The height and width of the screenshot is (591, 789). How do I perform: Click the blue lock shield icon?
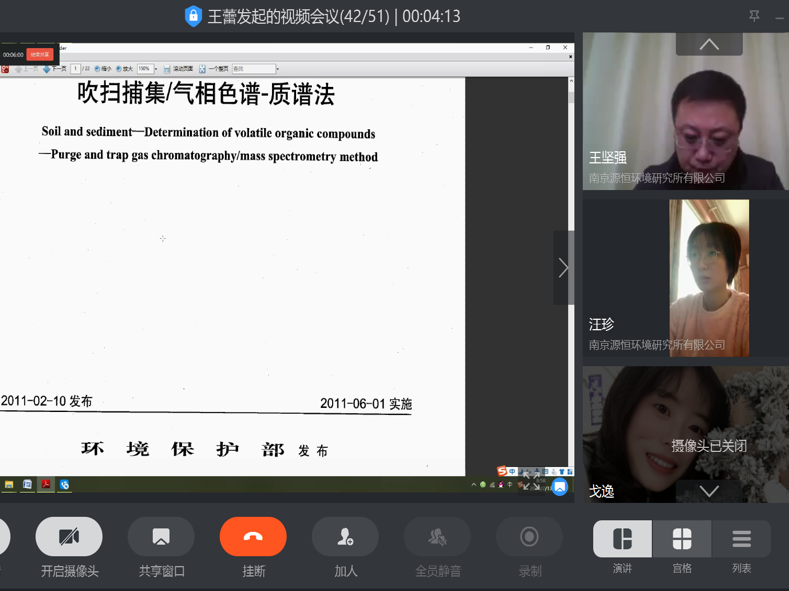pos(193,16)
